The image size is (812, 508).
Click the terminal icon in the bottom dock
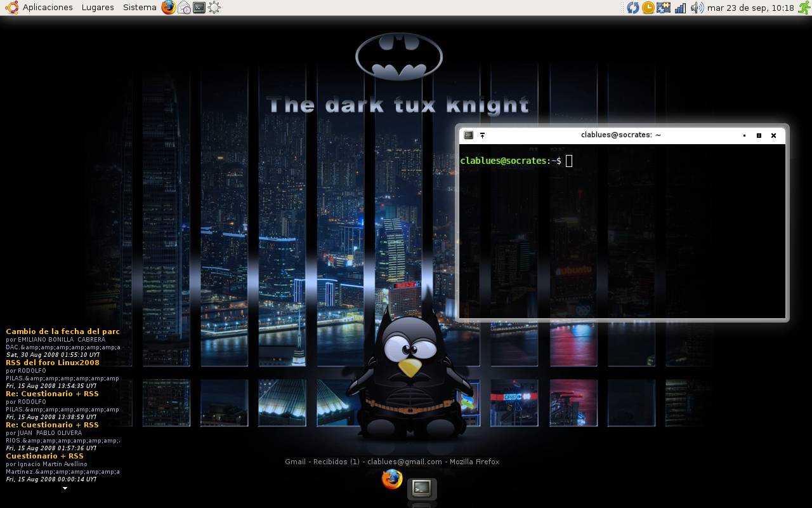click(x=422, y=488)
